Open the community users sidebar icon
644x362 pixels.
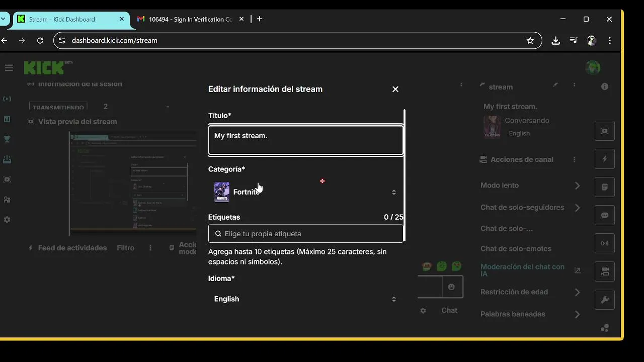(x=7, y=200)
